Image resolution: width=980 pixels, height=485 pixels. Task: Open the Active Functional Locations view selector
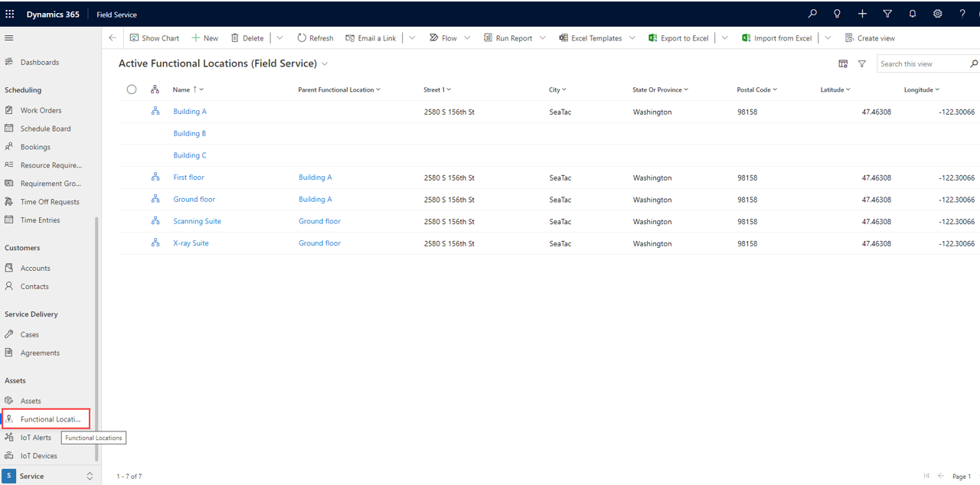click(x=224, y=63)
